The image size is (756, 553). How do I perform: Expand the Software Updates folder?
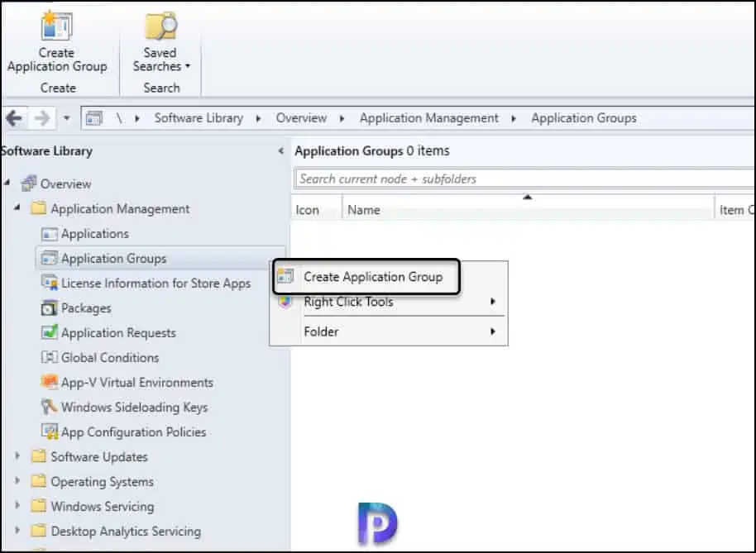tap(17, 455)
